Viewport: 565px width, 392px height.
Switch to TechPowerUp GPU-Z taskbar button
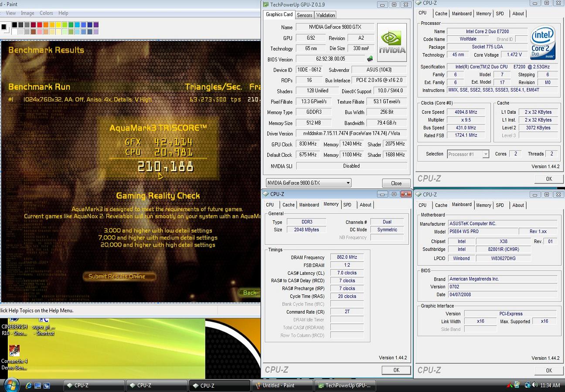(345, 385)
